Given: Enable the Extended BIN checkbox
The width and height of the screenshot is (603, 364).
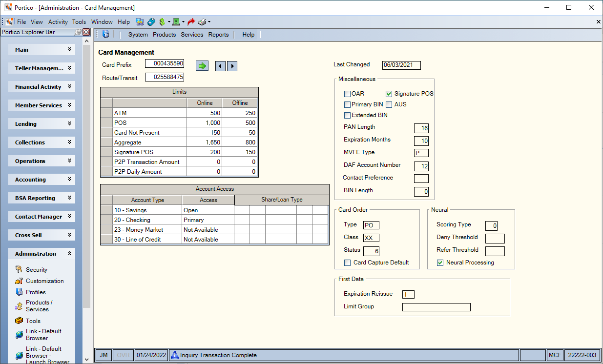Looking at the screenshot, I should pyautogui.click(x=347, y=116).
